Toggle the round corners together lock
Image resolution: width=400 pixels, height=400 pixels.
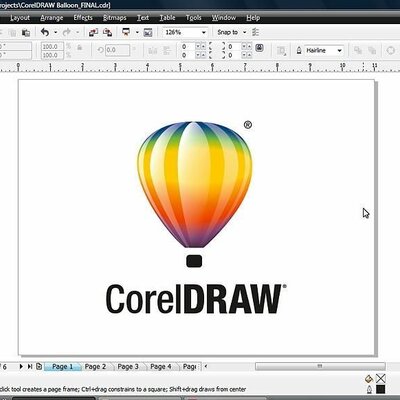(x=259, y=48)
